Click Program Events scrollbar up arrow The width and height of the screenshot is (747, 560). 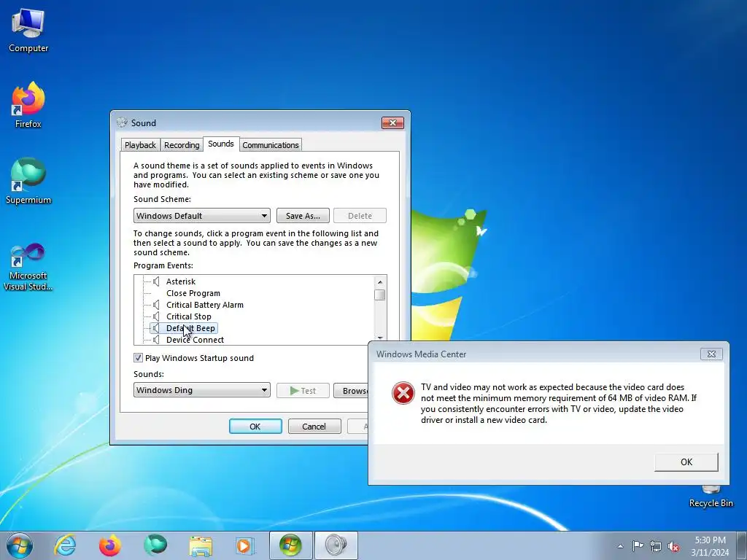(379, 281)
